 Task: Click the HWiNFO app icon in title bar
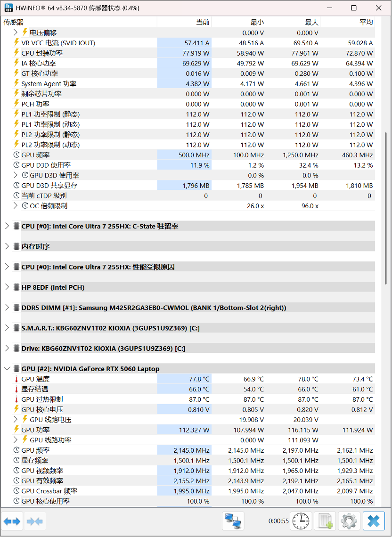pos(8,8)
